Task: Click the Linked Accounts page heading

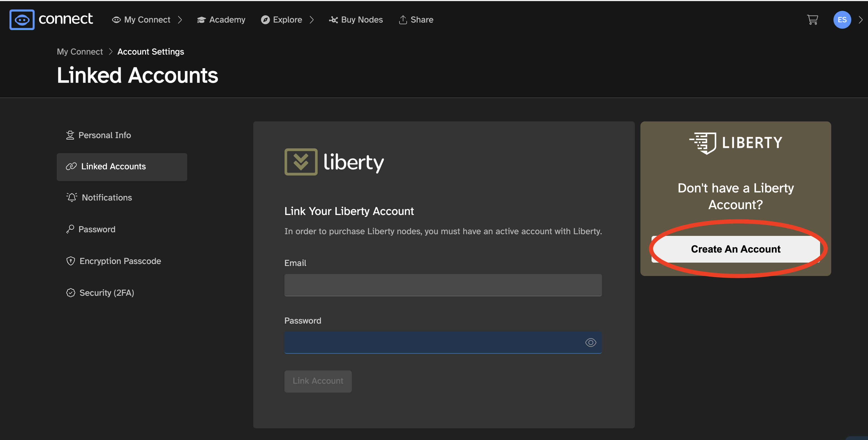Action: (x=138, y=75)
